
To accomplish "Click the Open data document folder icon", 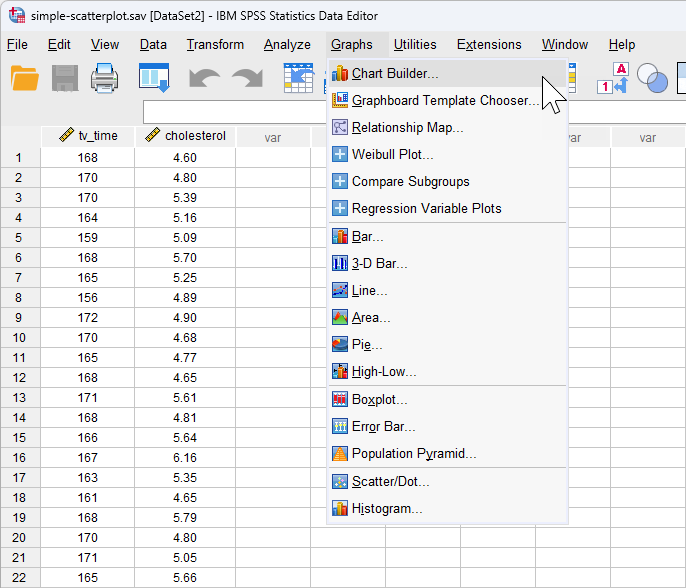I will click(x=24, y=78).
